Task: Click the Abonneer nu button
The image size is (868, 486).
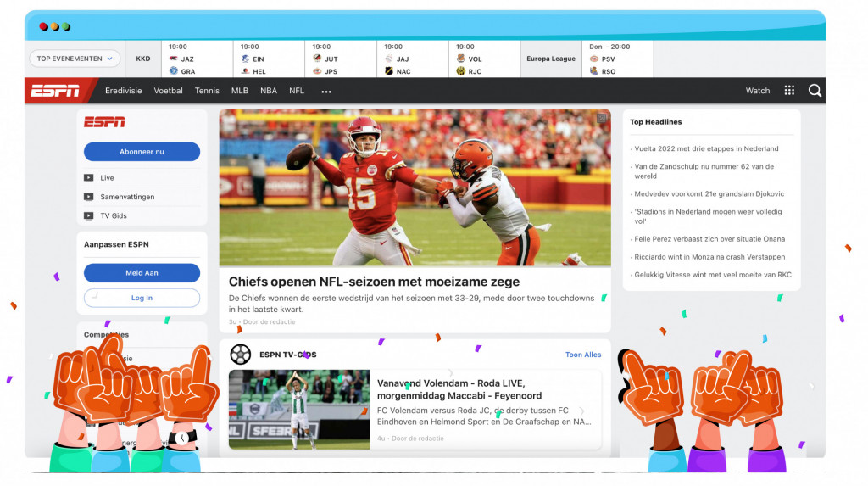Action: pyautogui.click(x=142, y=152)
